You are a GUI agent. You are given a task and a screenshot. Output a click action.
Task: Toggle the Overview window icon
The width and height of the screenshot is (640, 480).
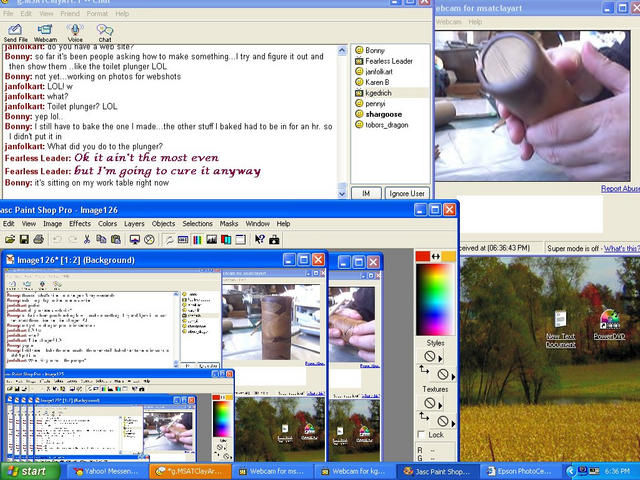[183, 240]
